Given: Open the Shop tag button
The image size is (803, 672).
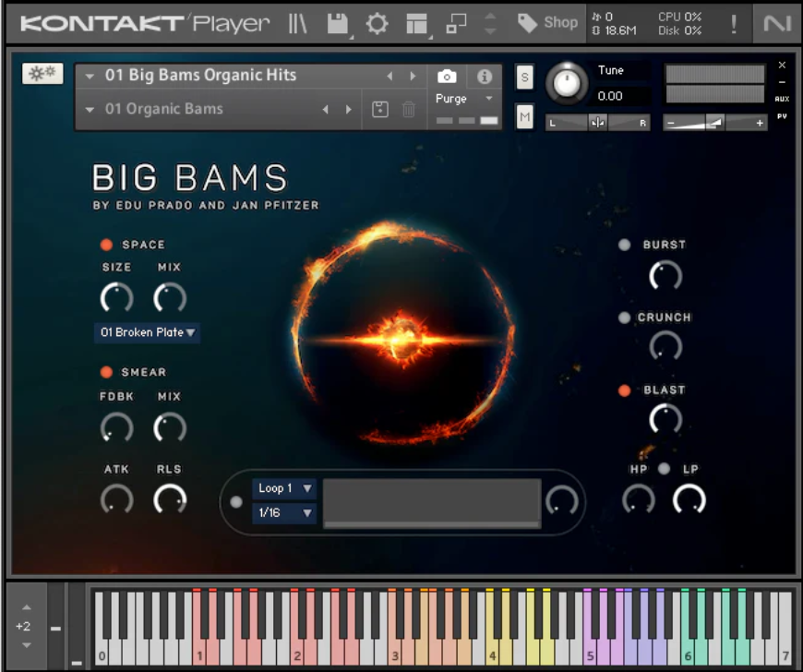Looking at the screenshot, I should tap(547, 22).
